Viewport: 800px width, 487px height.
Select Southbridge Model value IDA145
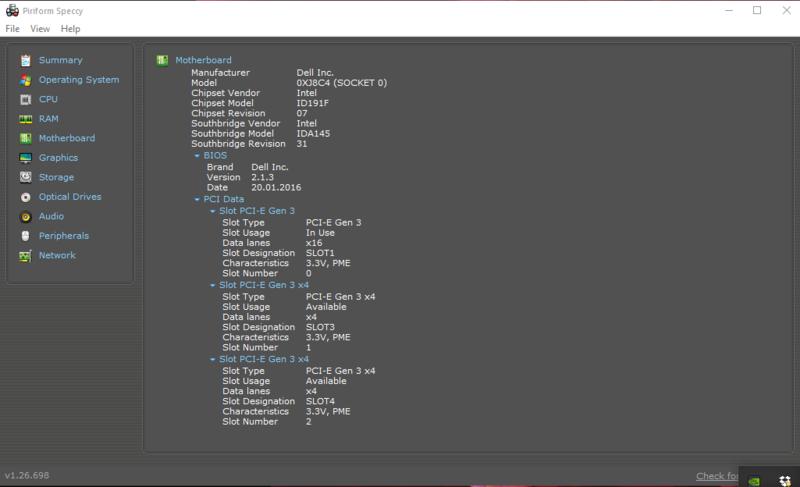coord(313,134)
